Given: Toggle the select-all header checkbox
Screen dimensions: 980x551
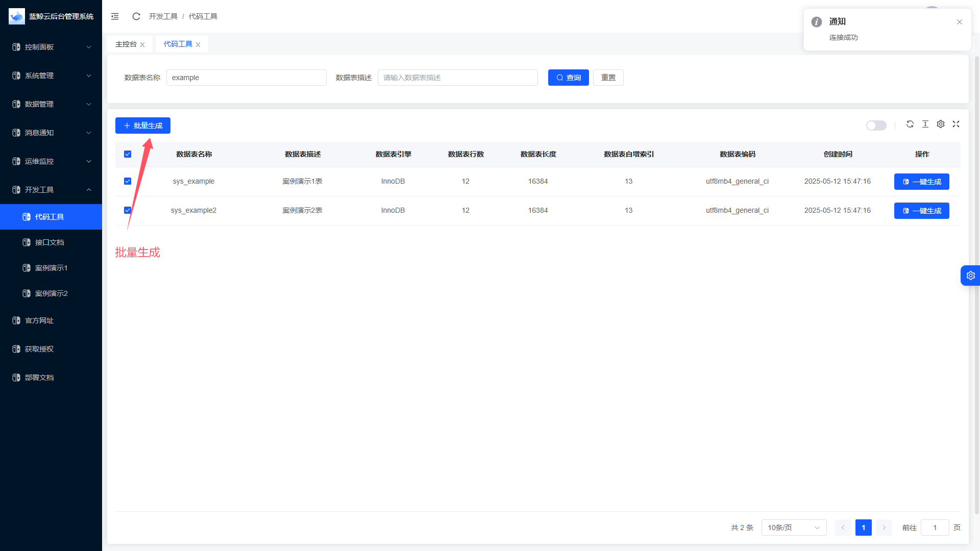Looking at the screenshot, I should 128,154.
